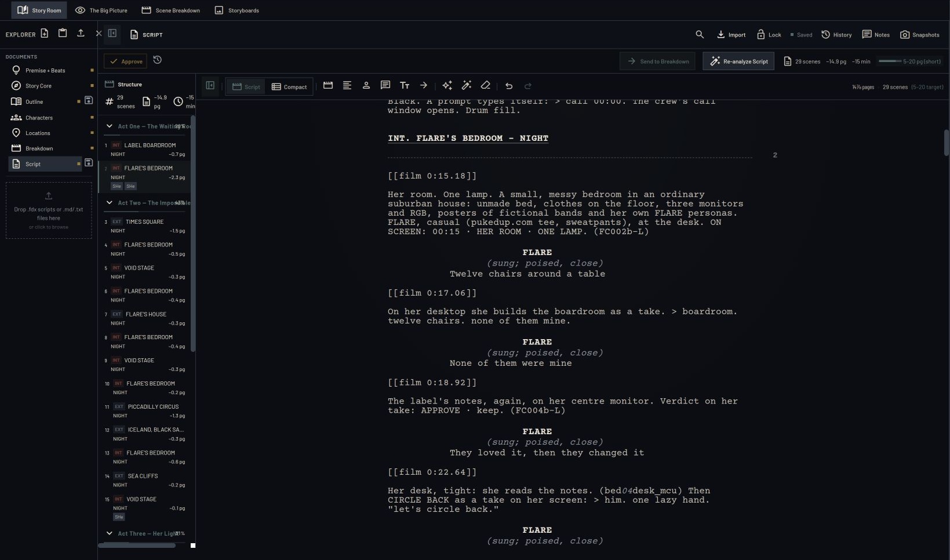Image resolution: width=950 pixels, height=560 pixels.
Task: Click the save icon on the Outline row
Action: pos(89,100)
